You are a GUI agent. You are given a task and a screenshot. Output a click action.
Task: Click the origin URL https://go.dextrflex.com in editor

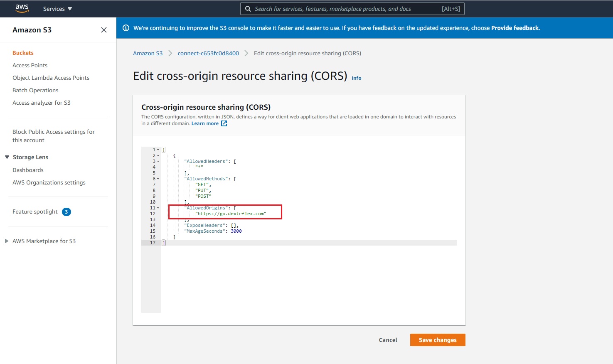(231, 214)
